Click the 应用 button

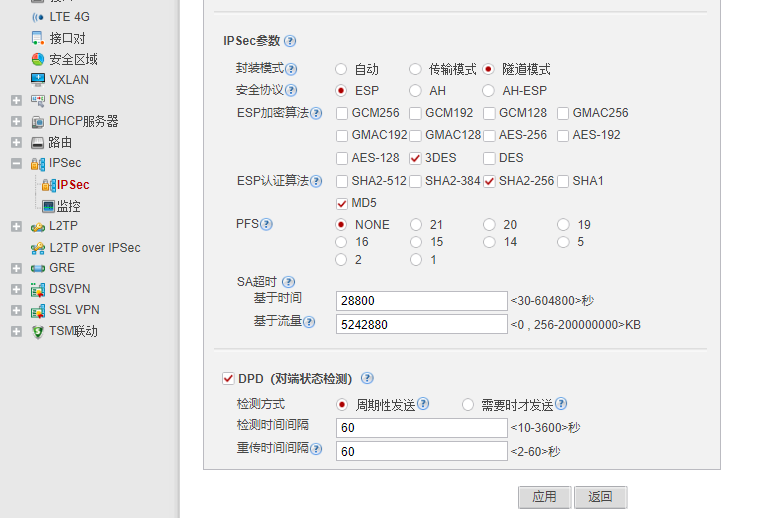[544, 497]
